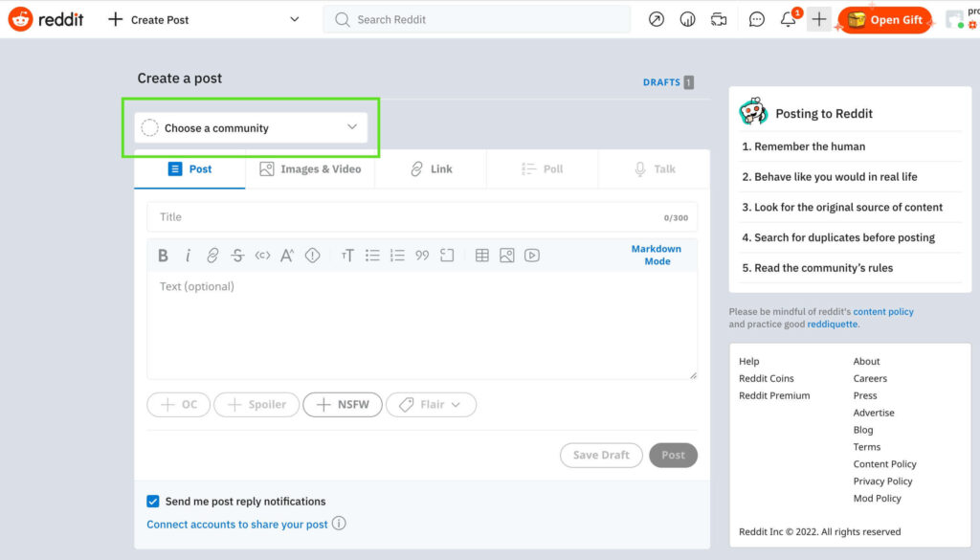Insert a code block
This screenshot has width=980, height=560.
click(x=447, y=255)
